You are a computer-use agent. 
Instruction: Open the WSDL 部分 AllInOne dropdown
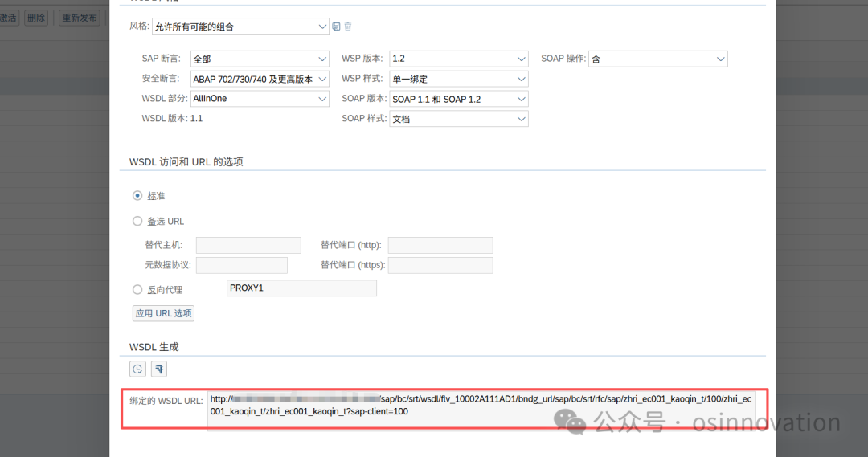coord(260,99)
